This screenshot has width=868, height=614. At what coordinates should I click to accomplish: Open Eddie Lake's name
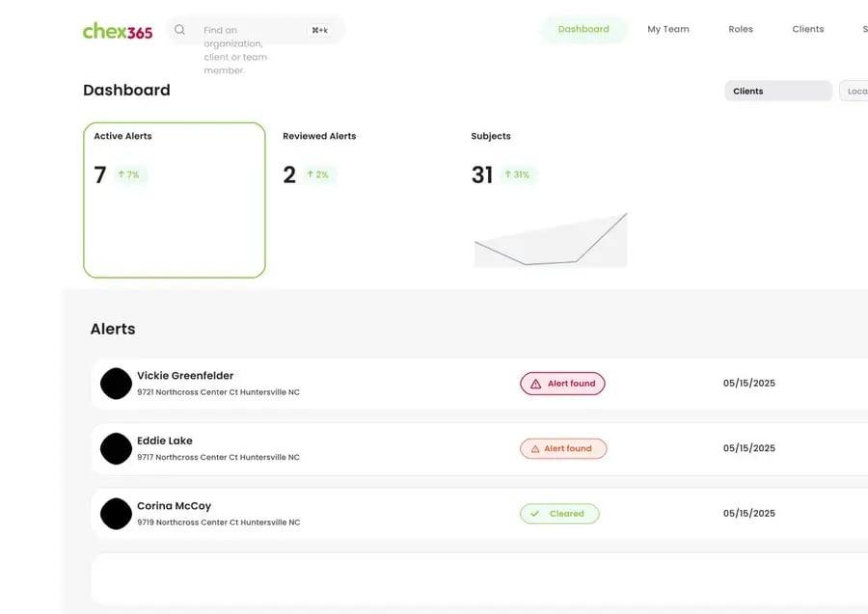point(165,440)
